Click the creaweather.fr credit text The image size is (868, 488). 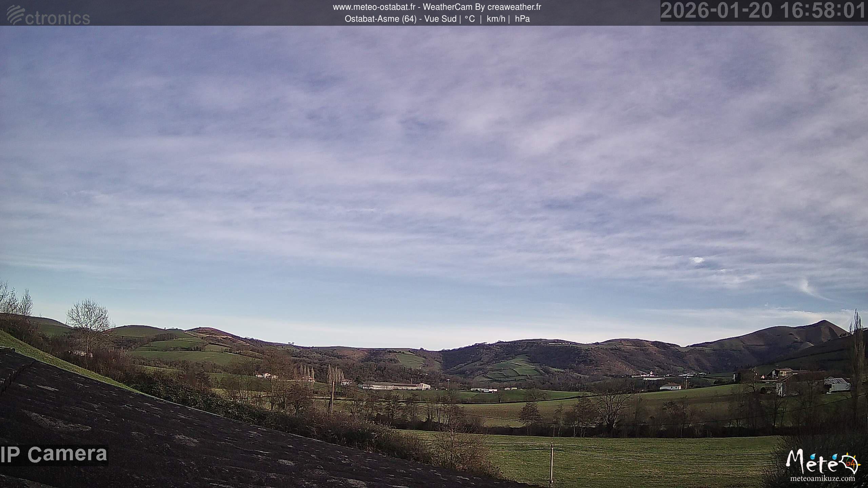click(514, 7)
